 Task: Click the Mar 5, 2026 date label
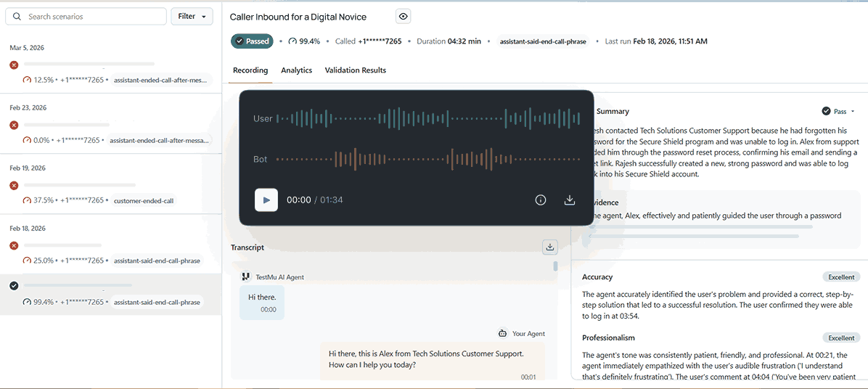click(x=27, y=48)
